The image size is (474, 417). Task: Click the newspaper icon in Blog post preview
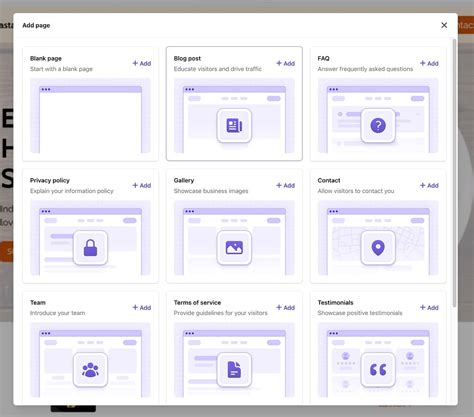point(234,126)
